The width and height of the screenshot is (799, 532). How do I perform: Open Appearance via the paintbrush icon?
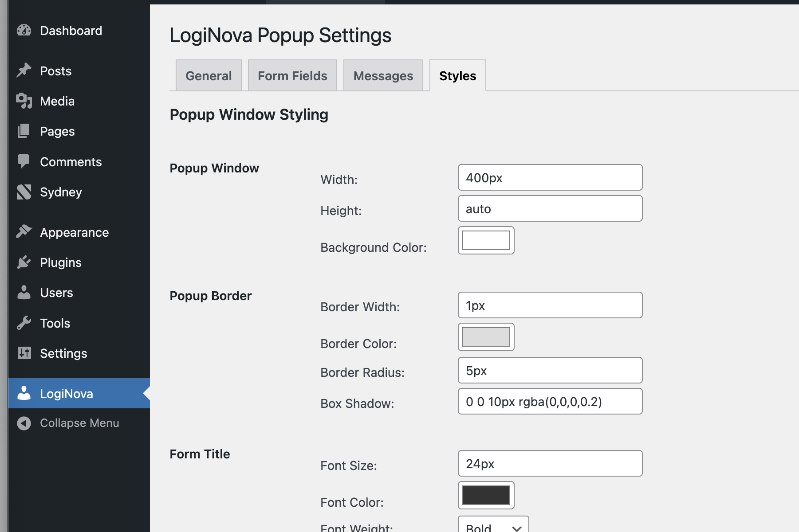[x=24, y=232]
